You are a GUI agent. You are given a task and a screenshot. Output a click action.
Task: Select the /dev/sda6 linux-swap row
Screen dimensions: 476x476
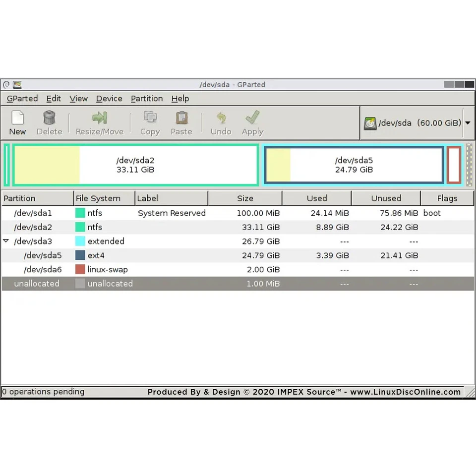(149, 269)
